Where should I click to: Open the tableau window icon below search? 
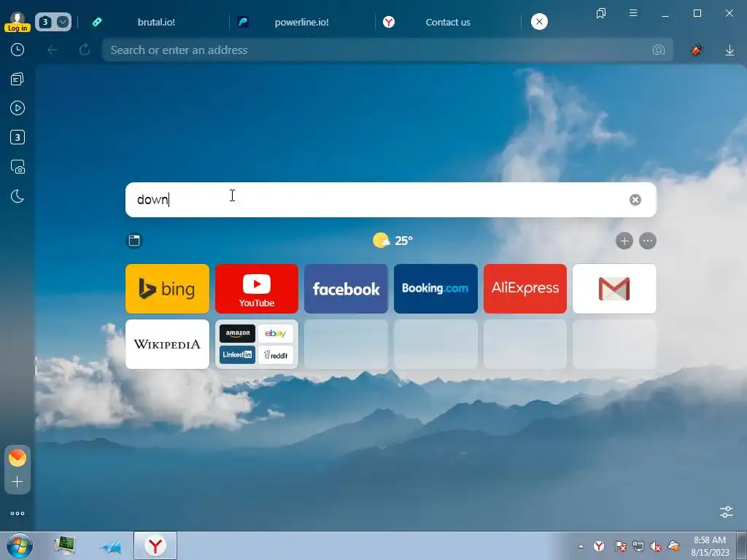134,241
